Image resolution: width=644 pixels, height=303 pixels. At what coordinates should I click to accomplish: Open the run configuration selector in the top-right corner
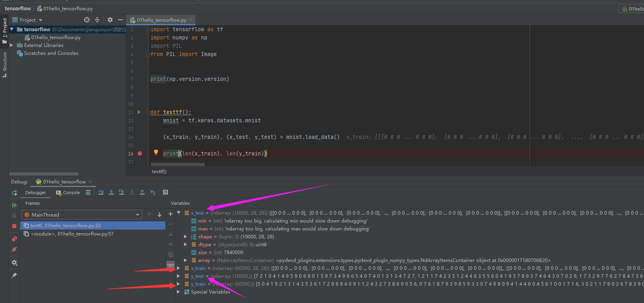pyautogui.click(x=631, y=9)
